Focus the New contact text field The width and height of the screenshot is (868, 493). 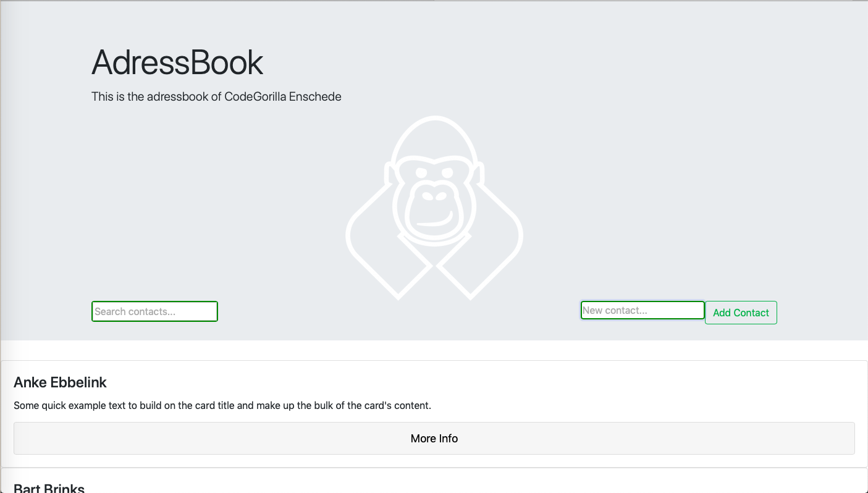click(643, 310)
